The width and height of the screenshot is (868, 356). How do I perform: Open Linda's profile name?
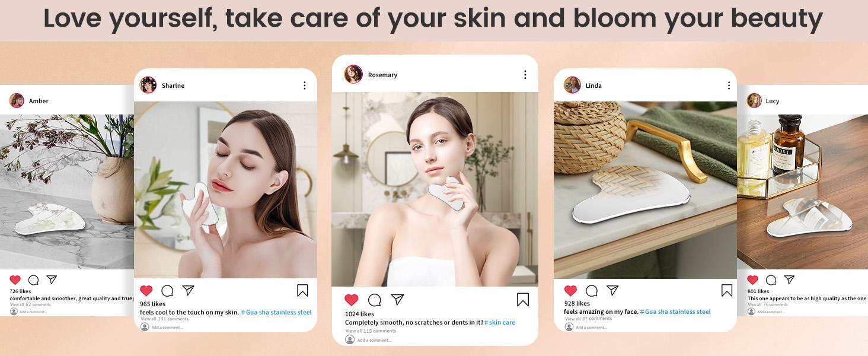point(593,85)
